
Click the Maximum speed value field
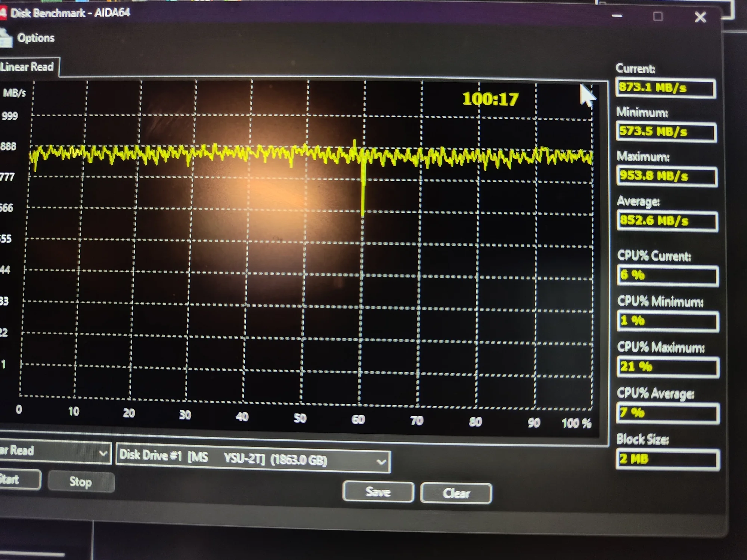pos(667,176)
